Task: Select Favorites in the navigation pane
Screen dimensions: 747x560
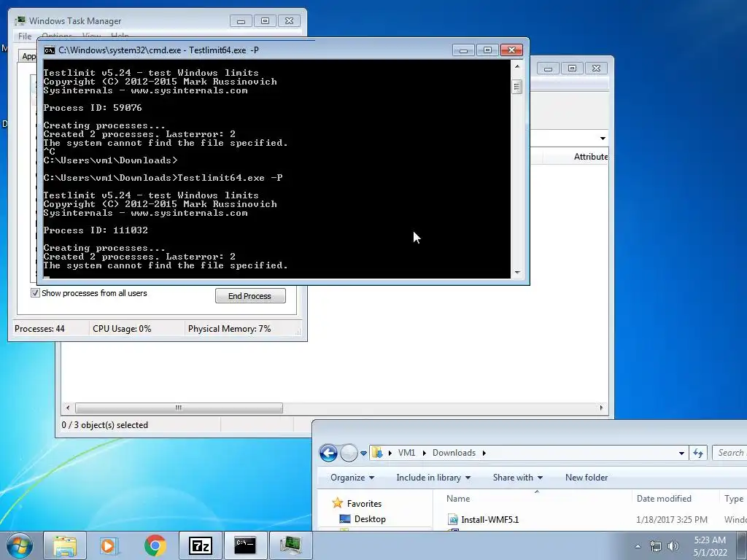Action: pos(364,504)
